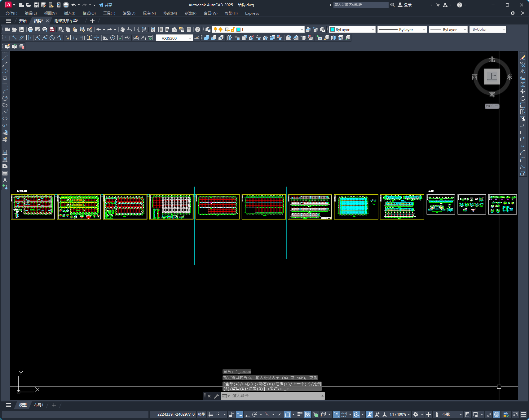The image size is (529, 420).
Task: Click the cyan layer color swatch
Action: coord(239,29)
